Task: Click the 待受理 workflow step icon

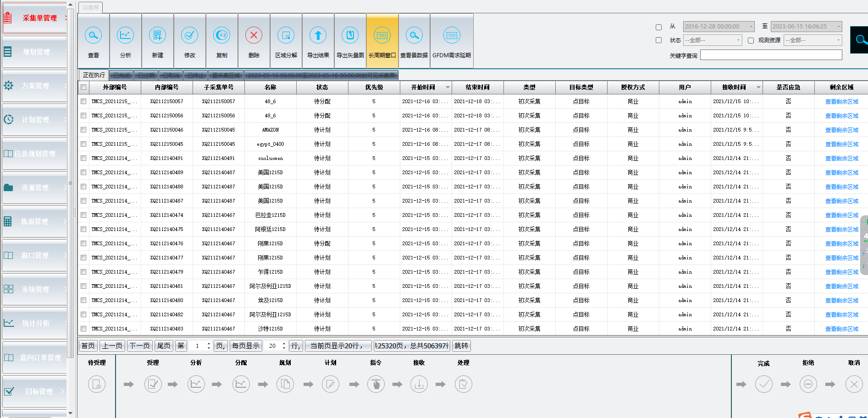Action: coord(97,384)
